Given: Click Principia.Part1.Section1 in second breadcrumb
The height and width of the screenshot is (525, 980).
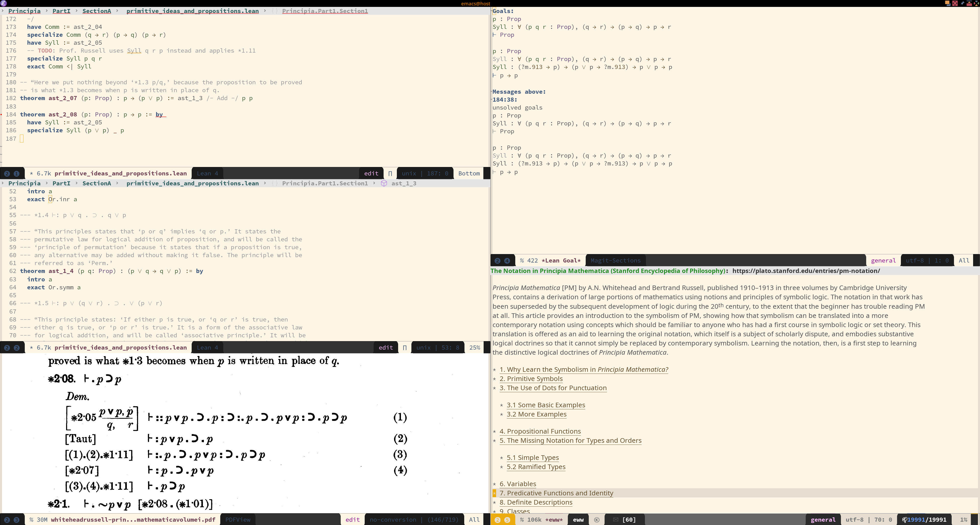Looking at the screenshot, I should (325, 183).
